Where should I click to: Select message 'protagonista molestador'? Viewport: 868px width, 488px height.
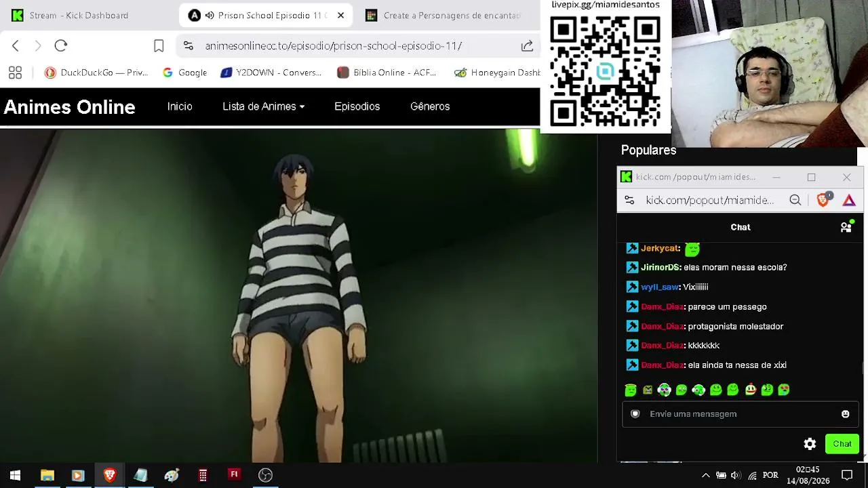[x=736, y=327]
